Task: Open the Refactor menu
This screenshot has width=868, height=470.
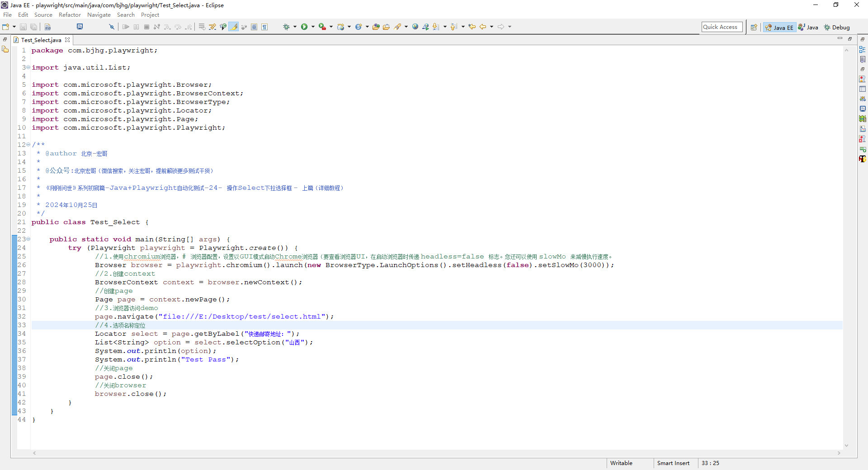Action: [x=70, y=15]
